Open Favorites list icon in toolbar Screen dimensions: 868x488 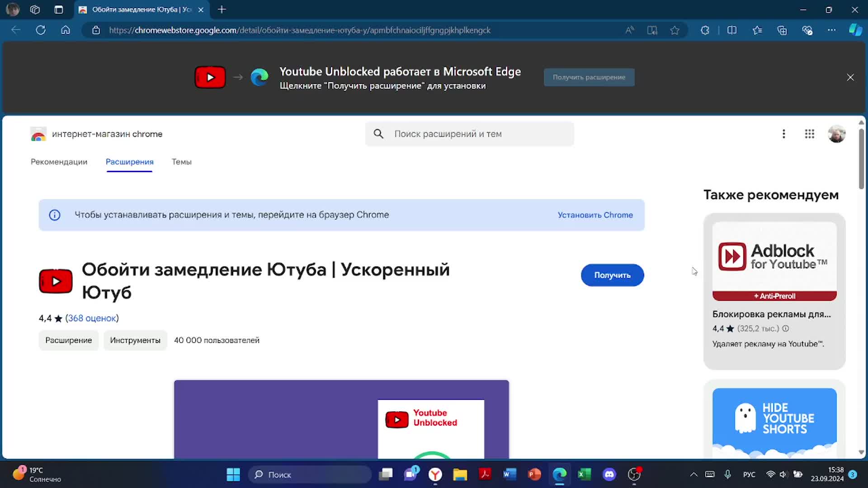pyautogui.click(x=757, y=30)
